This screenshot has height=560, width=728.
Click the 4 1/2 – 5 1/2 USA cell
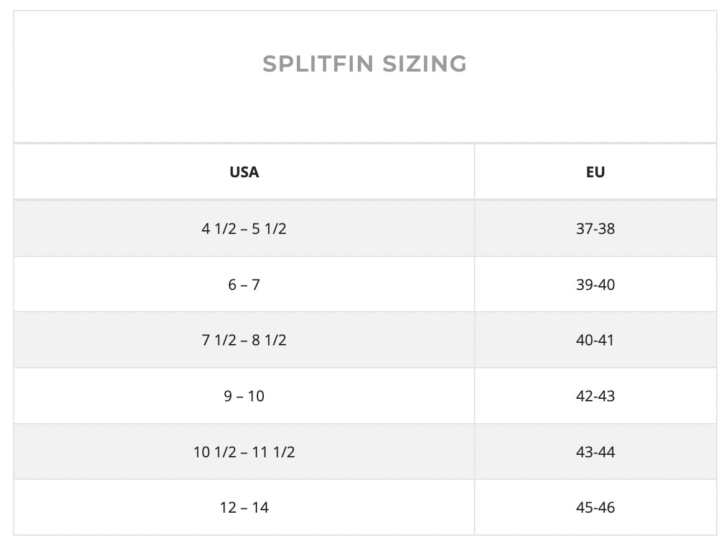point(244,228)
